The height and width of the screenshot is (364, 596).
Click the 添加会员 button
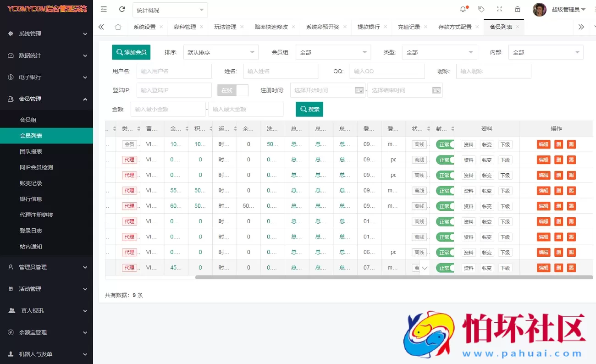tap(131, 52)
